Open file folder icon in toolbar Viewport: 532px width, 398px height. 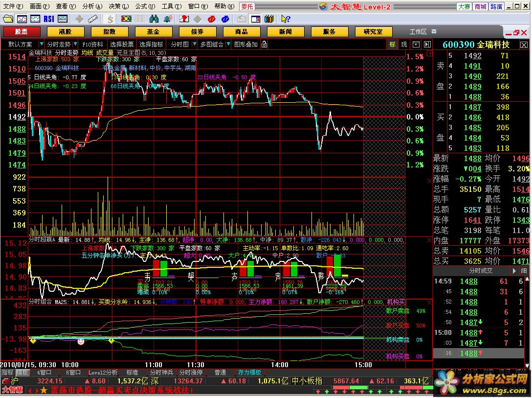(8, 19)
